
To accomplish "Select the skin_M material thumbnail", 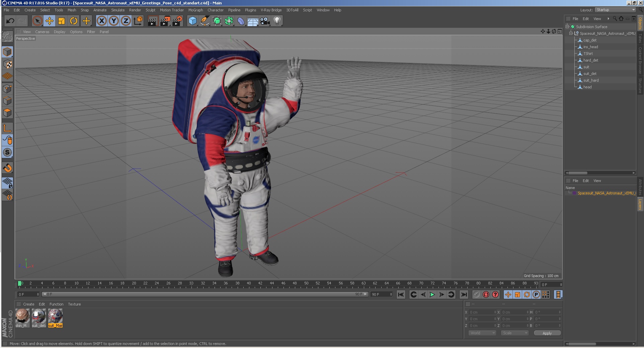I will coord(22,318).
